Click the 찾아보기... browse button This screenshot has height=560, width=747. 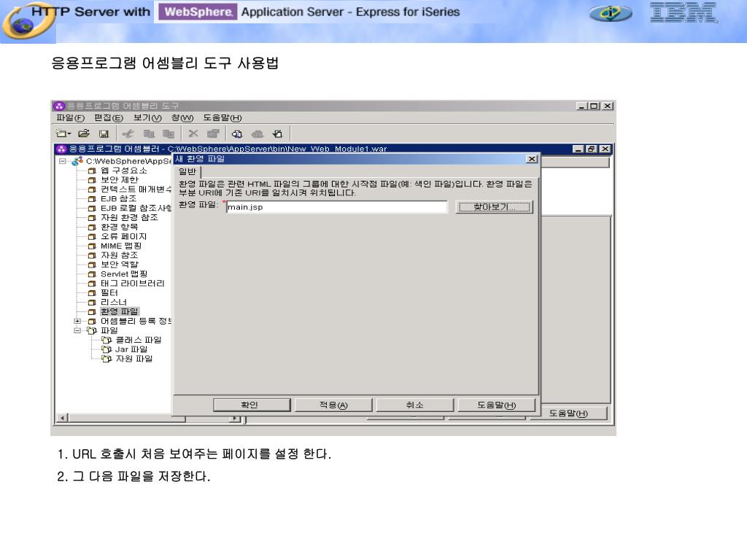(494, 207)
